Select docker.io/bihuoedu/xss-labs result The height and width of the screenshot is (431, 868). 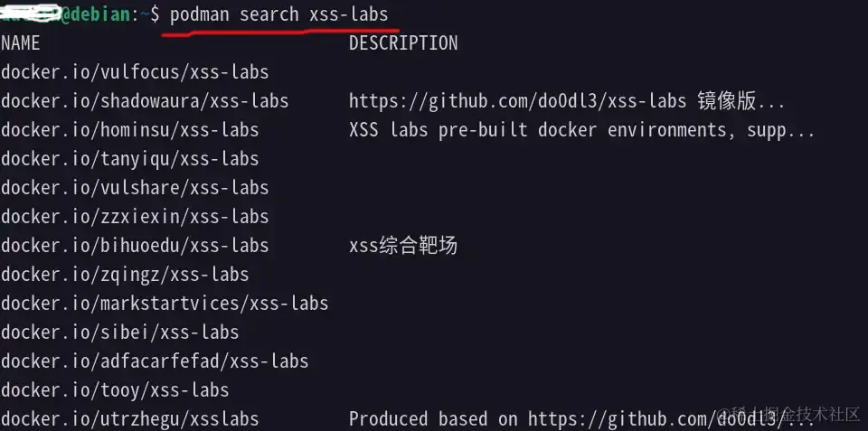pos(135,246)
